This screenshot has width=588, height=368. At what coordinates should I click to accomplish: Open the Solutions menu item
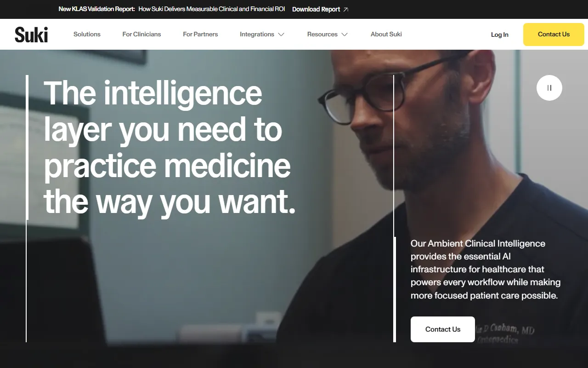87,34
